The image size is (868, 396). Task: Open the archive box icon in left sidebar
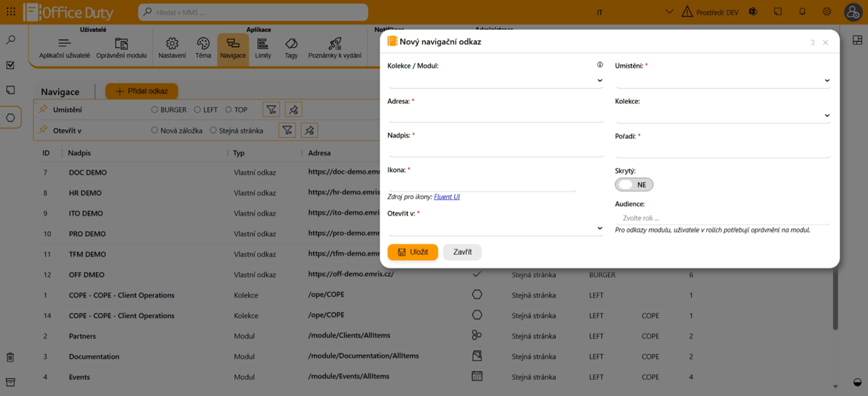point(10,382)
